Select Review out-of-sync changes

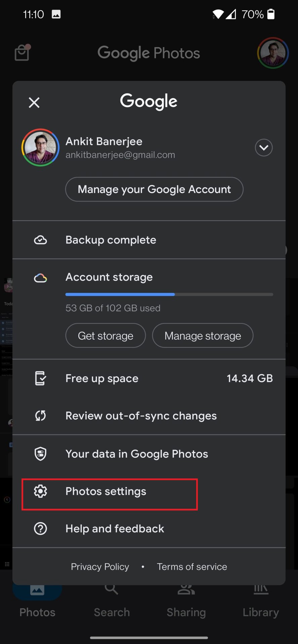click(x=141, y=416)
